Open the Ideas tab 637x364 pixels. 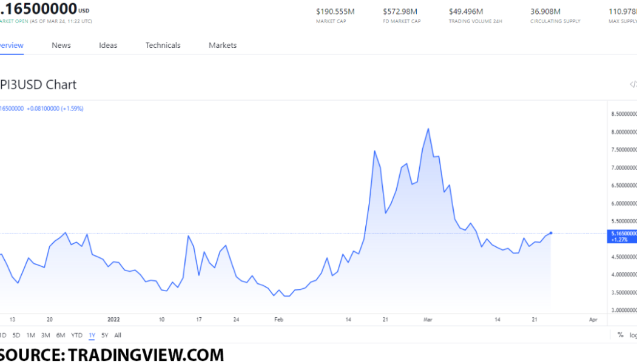tap(108, 45)
